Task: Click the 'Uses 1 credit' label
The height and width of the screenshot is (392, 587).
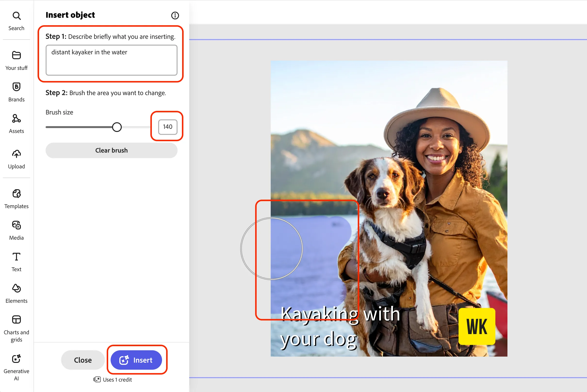Action: pos(117,379)
